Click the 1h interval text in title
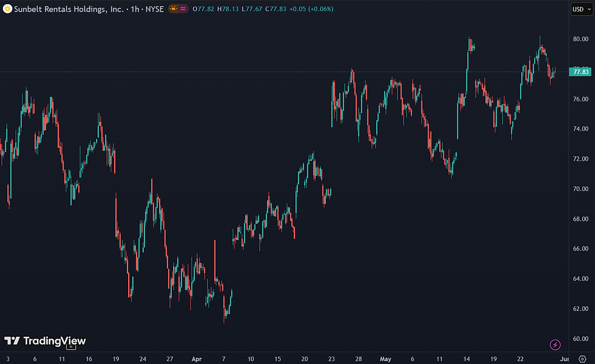The width and height of the screenshot is (595, 364). click(x=135, y=9)
